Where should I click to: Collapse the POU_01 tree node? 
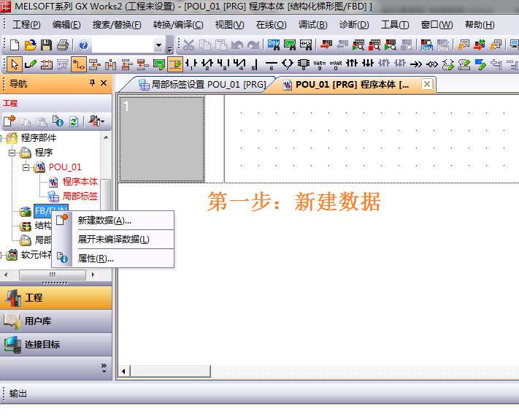[x=26, y=167]
